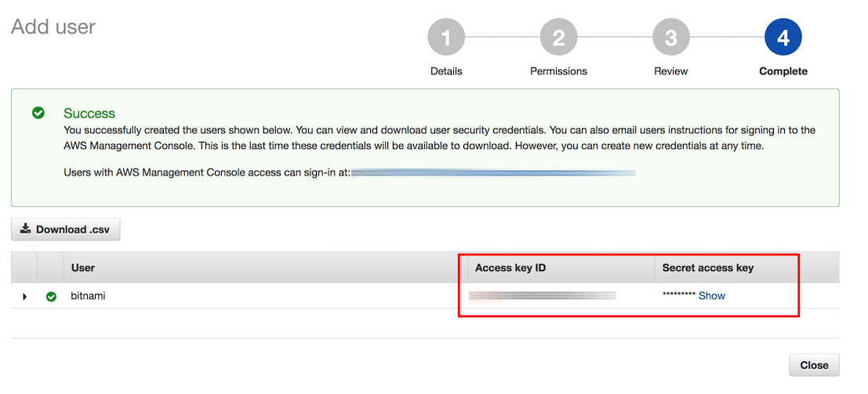Click the step 2 Permissions circle
Viewport: 868px width, 394px height.
(558, 38)
